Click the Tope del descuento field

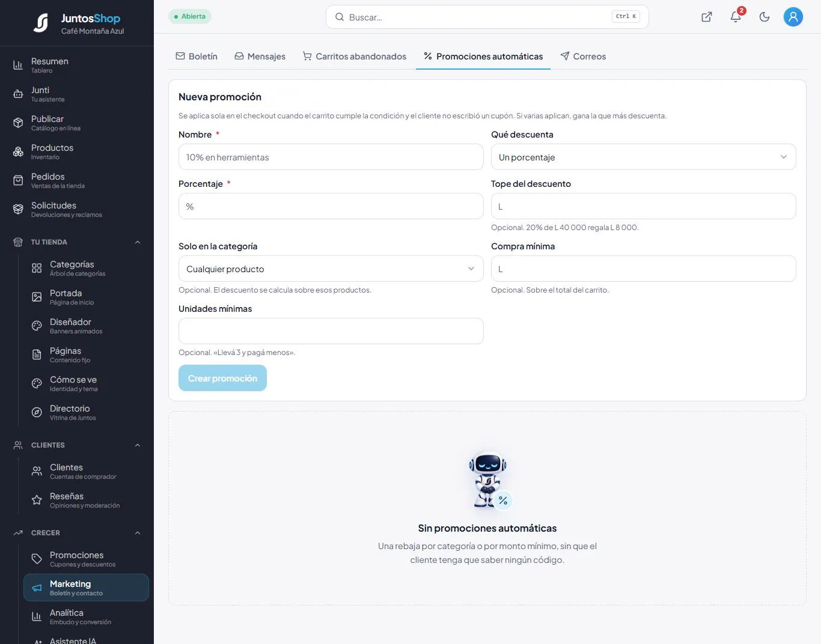coord(643,206)
